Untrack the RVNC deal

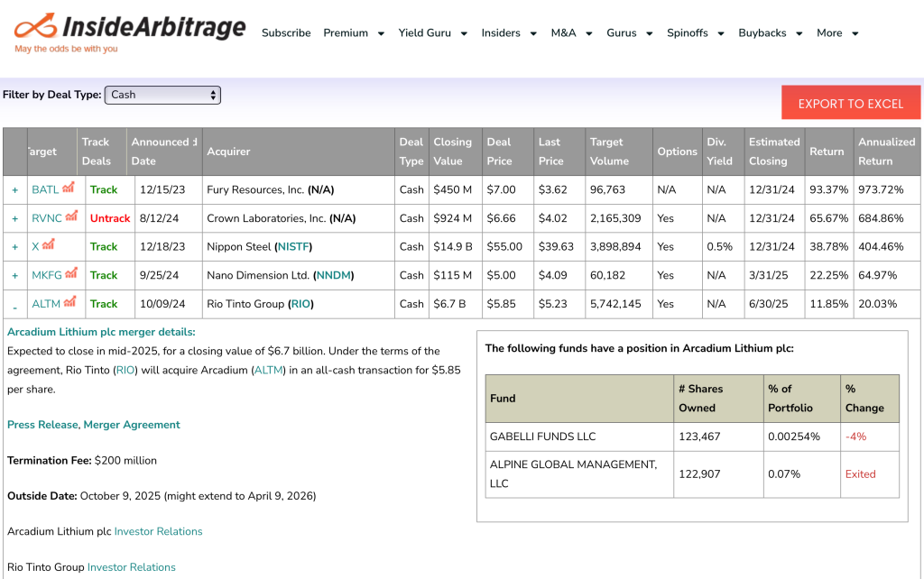(x=110, y=218)
